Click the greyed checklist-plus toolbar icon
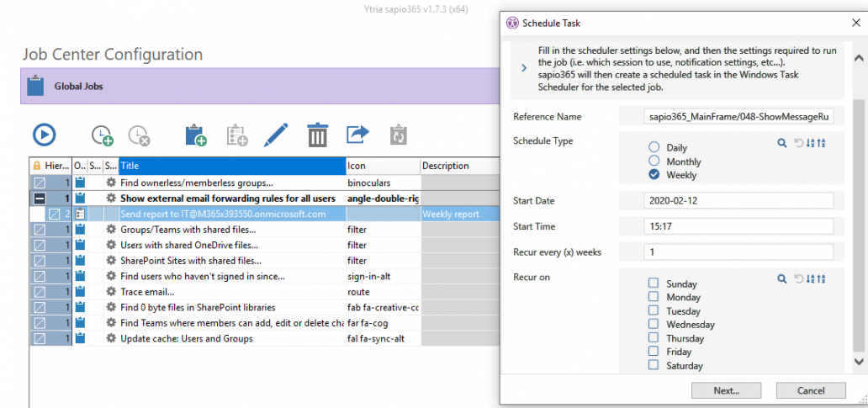 (x=237, y=135)
